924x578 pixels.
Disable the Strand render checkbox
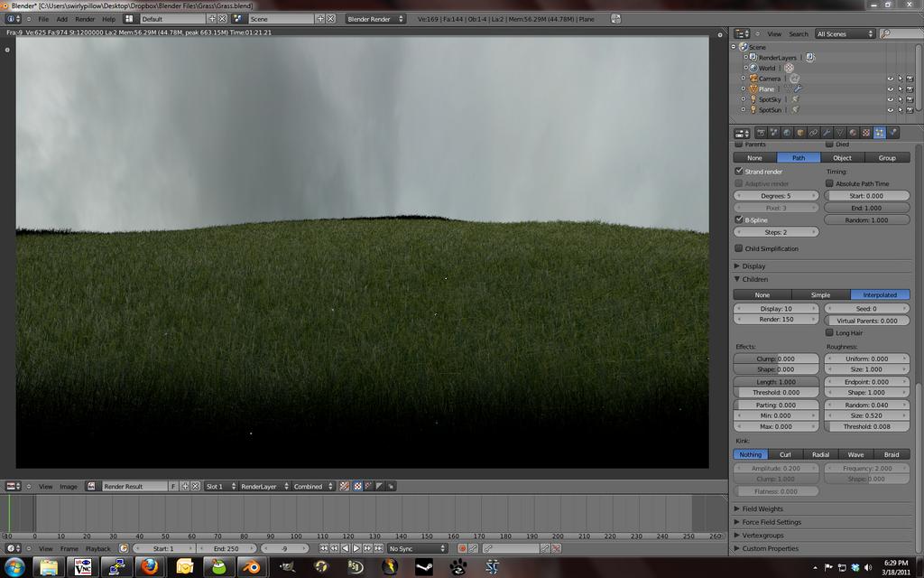(x=738, y=171)
